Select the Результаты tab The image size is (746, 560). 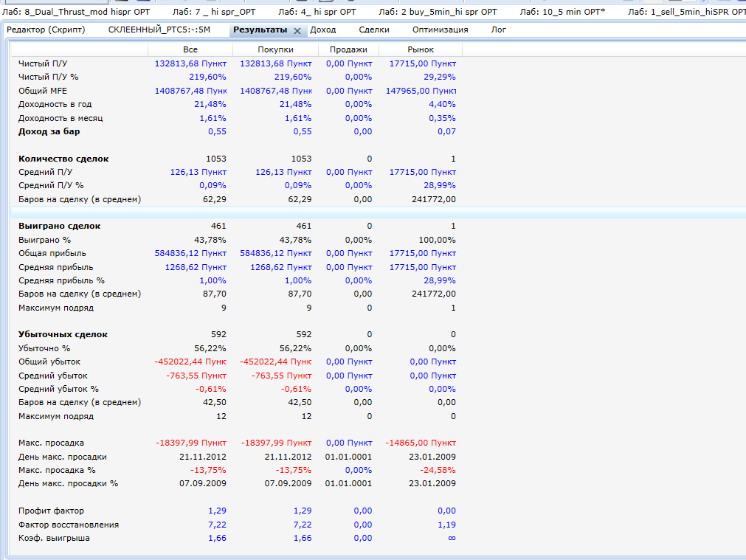coord(260,30)
